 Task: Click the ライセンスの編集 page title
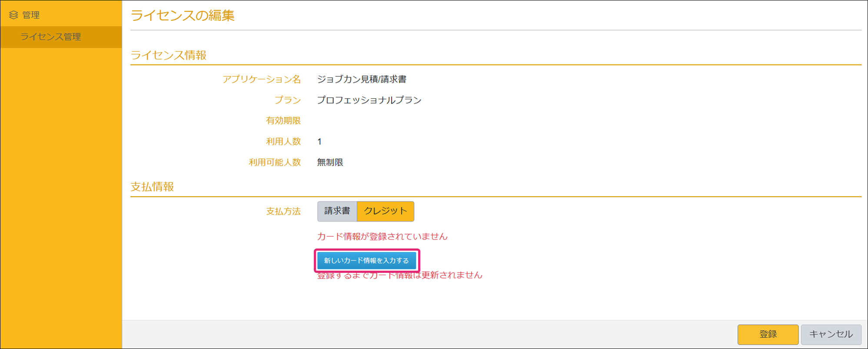coord(183,16)
